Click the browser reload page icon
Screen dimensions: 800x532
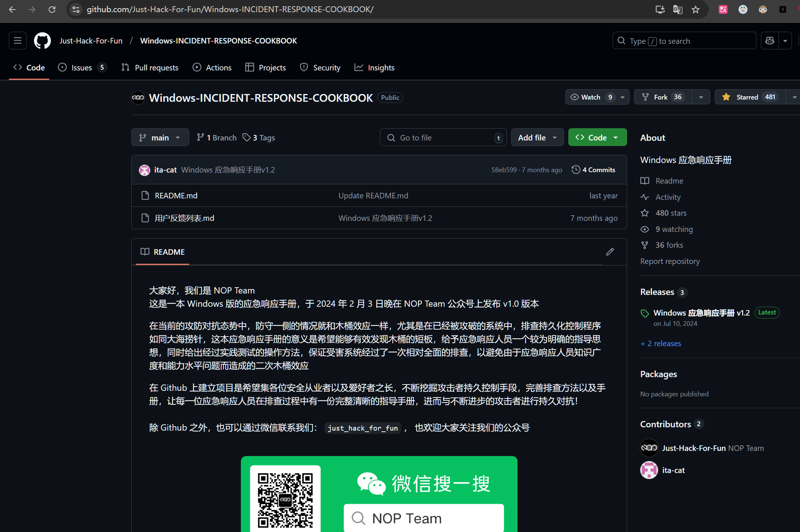tap(52, 10)
